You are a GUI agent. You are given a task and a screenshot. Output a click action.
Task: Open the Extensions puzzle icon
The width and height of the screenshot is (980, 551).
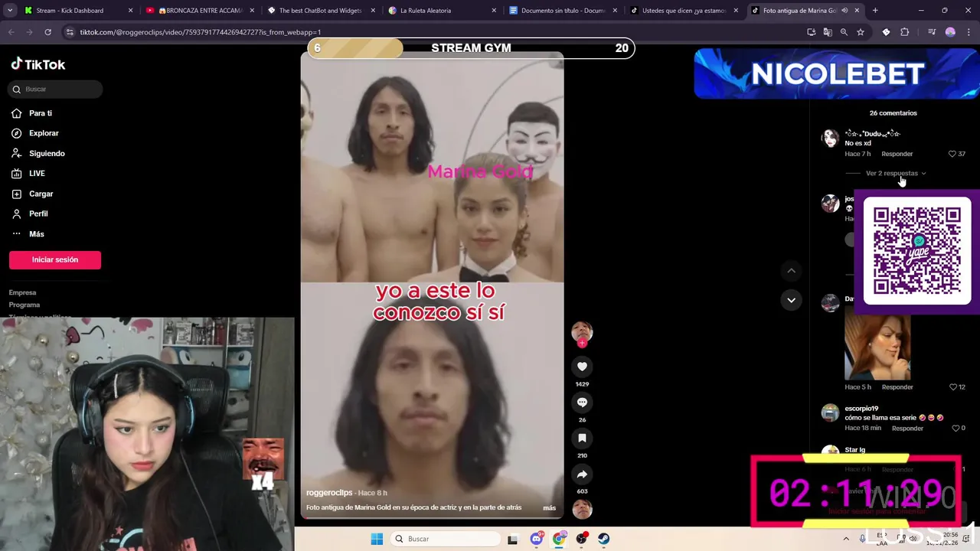click(x=905, y=32)
